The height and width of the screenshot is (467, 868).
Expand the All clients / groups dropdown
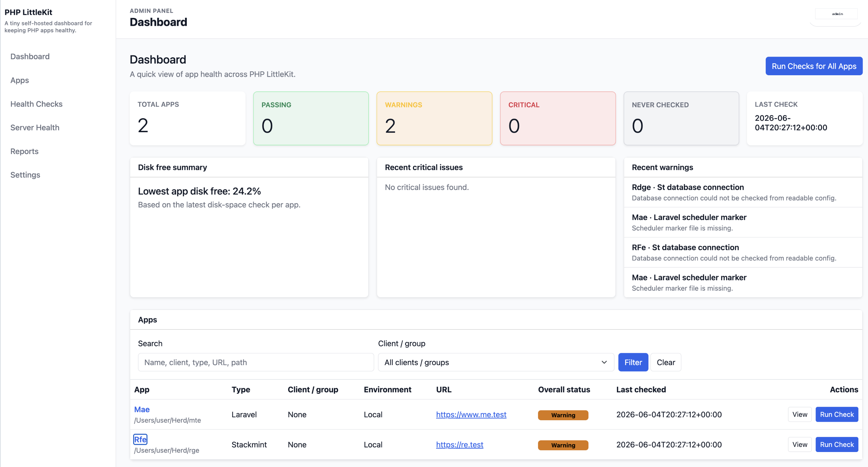496,362
